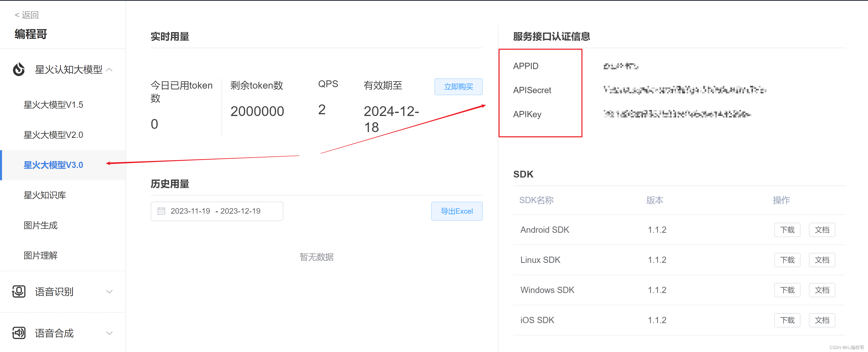
Task: Set the start date 2023-11-19 field
Action: pos(190,211)
